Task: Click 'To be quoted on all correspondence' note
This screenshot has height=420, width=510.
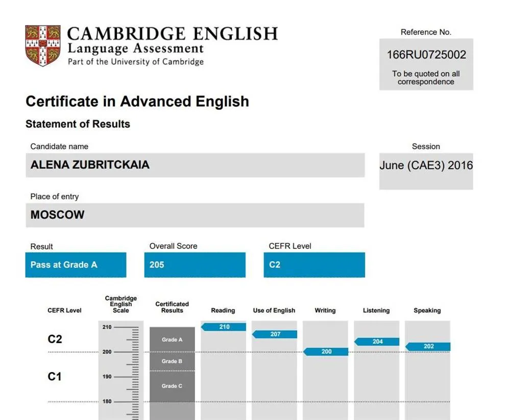Action: [x=426, y=78]
